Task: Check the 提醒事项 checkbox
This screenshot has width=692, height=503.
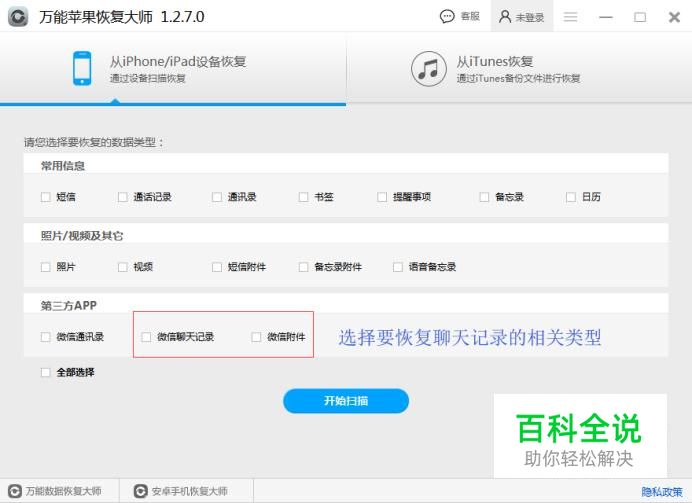Action: [x=382, y=197]
